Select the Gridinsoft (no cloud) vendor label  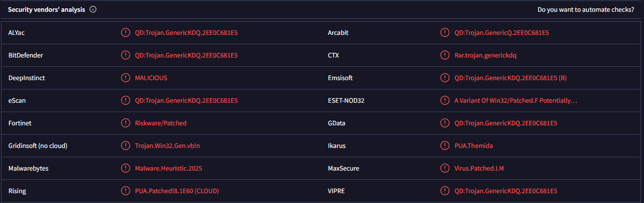tap(38, 145)
